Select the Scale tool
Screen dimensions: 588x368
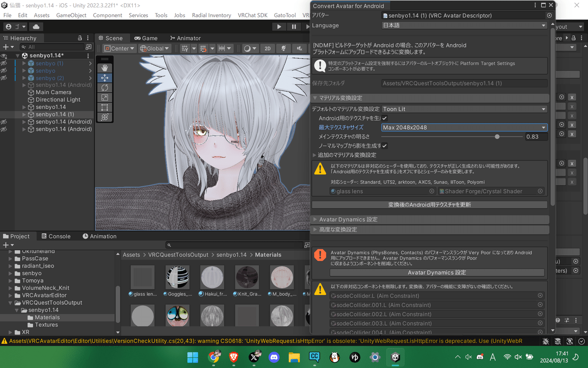pyautogui.click(x=105, y=98)
